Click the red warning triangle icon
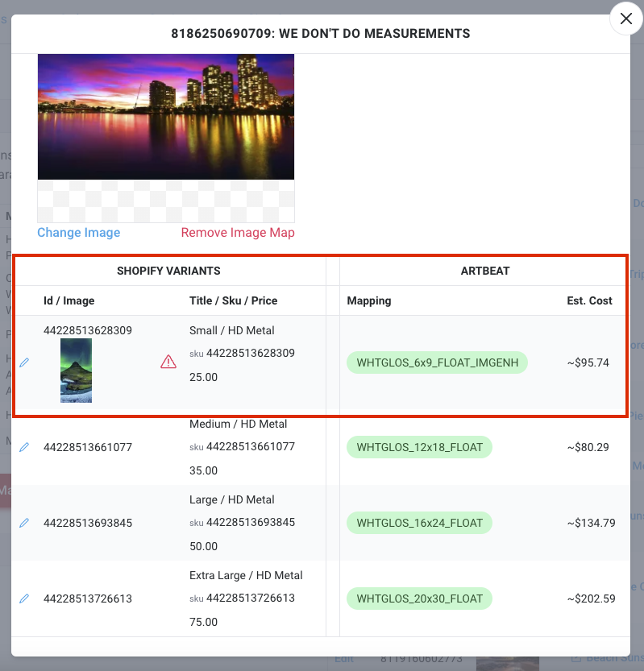This screenshot has height=671, width=644. point(168,362)
